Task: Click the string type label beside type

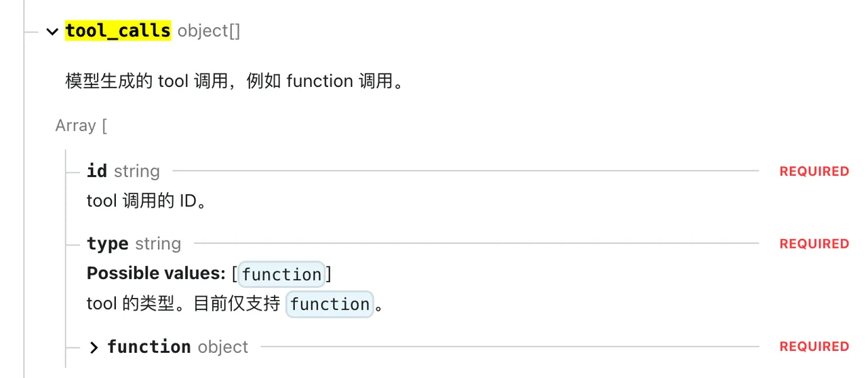Action: coord(158,244)
